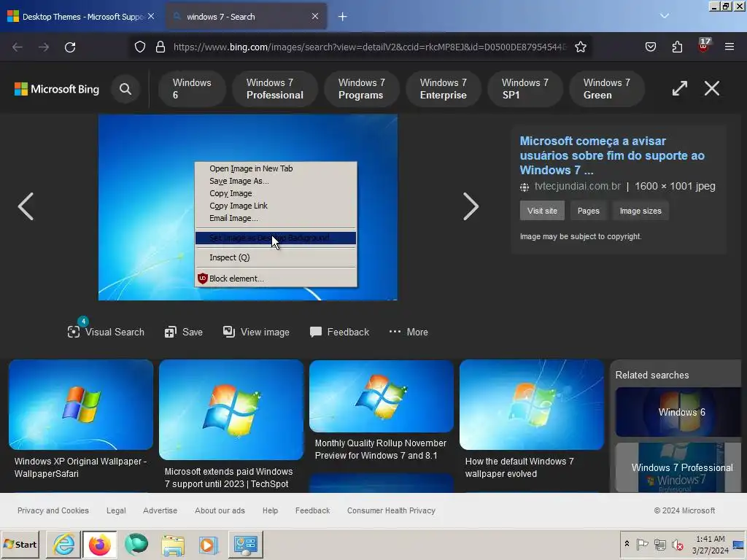
Task: Open the tracking protection shield icon
Action: [139, 47]
